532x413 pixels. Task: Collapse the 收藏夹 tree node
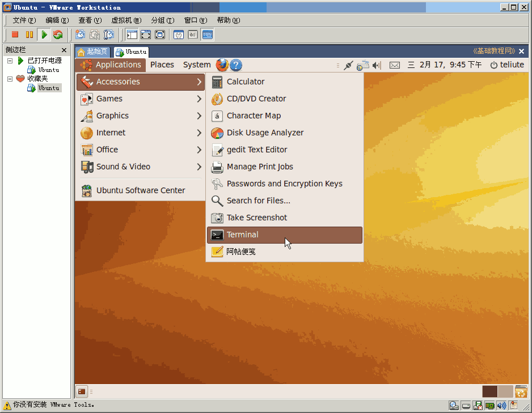(x=10, y=79)
